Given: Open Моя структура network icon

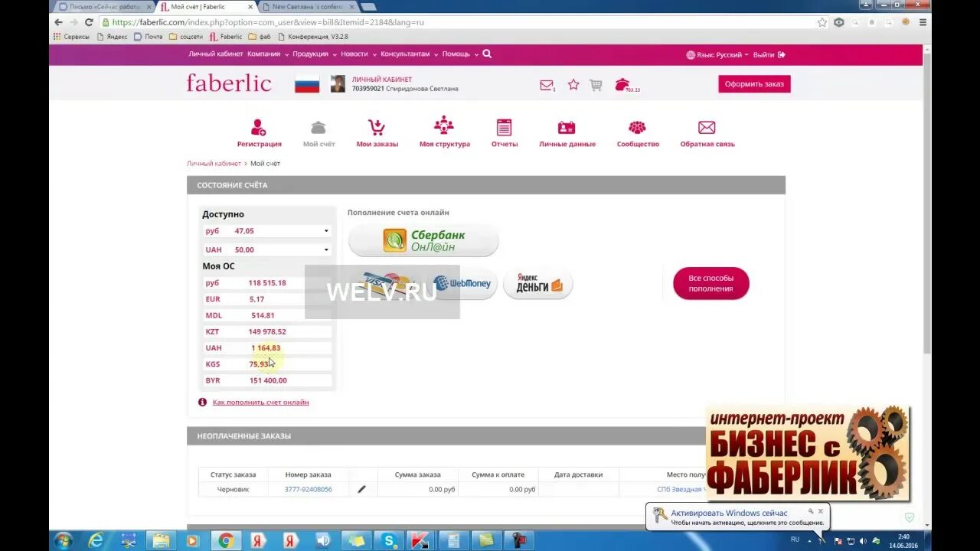Looking at the screenshot, I should point(444,126).
